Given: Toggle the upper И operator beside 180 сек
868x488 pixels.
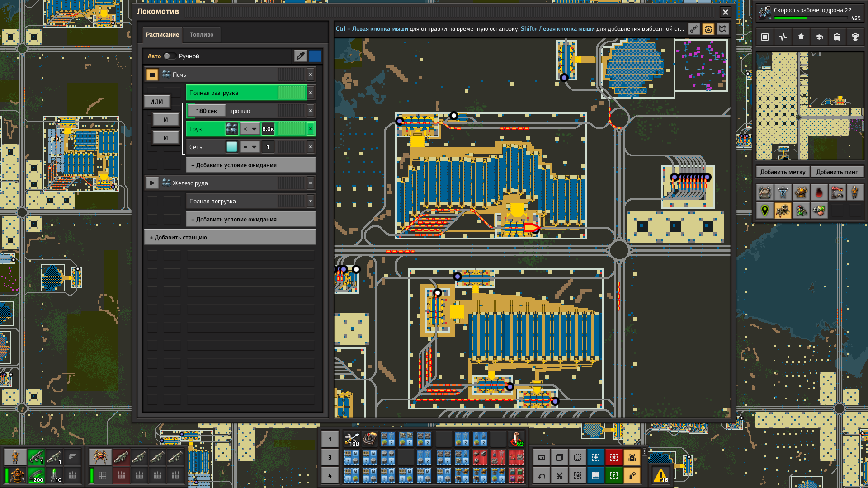Looking at the screenshot, I should click(x=165, y=120).
